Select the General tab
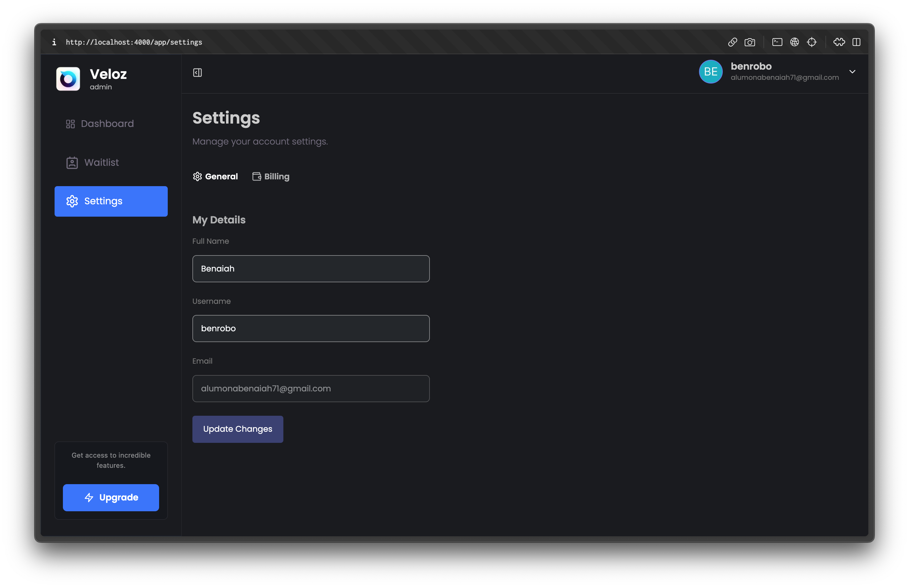 click(x=216, y=176)
